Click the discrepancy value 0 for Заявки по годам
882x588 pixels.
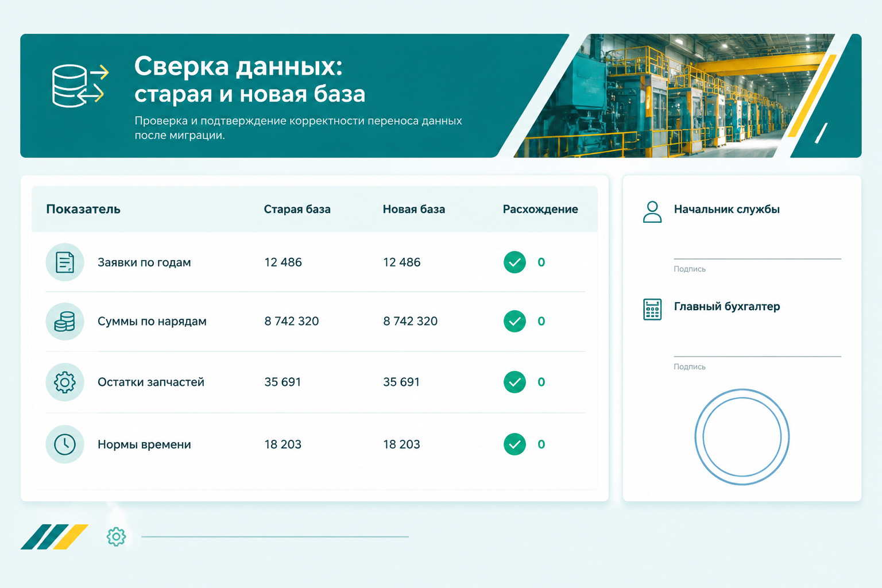point(541,262)
